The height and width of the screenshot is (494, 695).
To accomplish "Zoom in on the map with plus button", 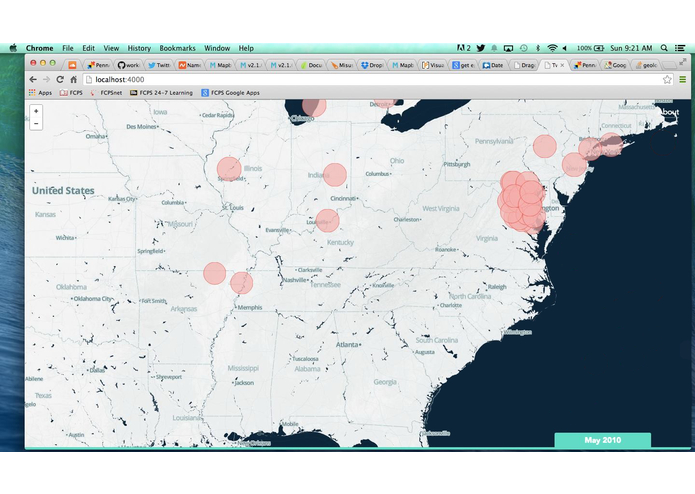I will coord(36,111).
